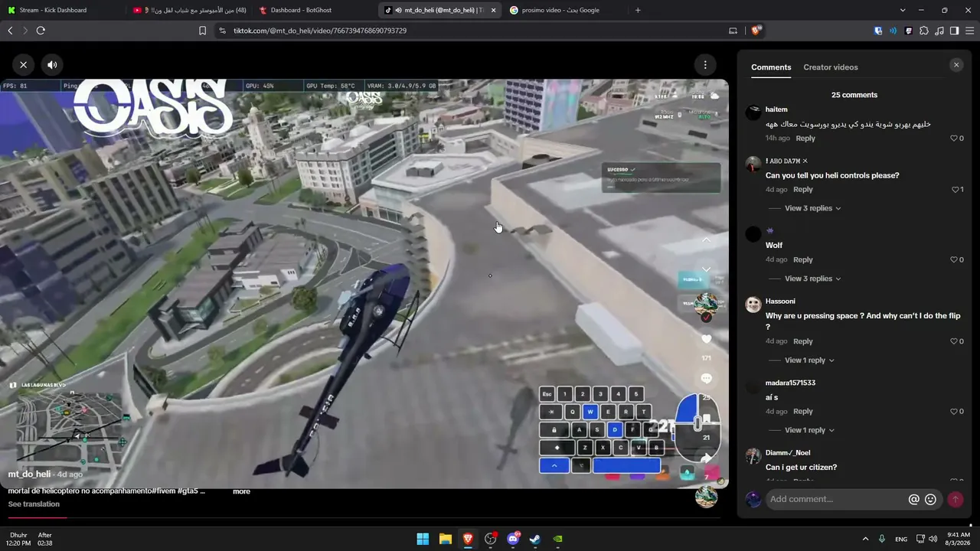Insert a mention with the @ icon
The image size is (980, 551).
click(x=913, y=500)
